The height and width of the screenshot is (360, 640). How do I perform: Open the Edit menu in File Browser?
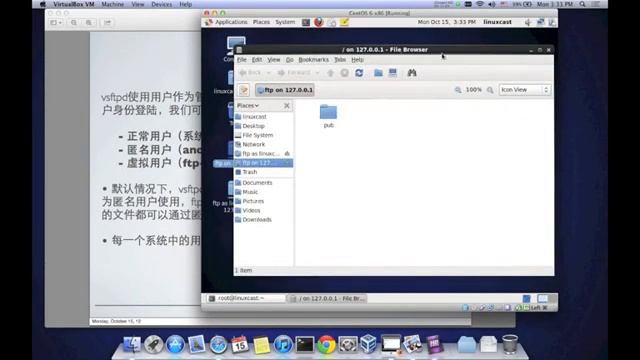coord(257,60)
